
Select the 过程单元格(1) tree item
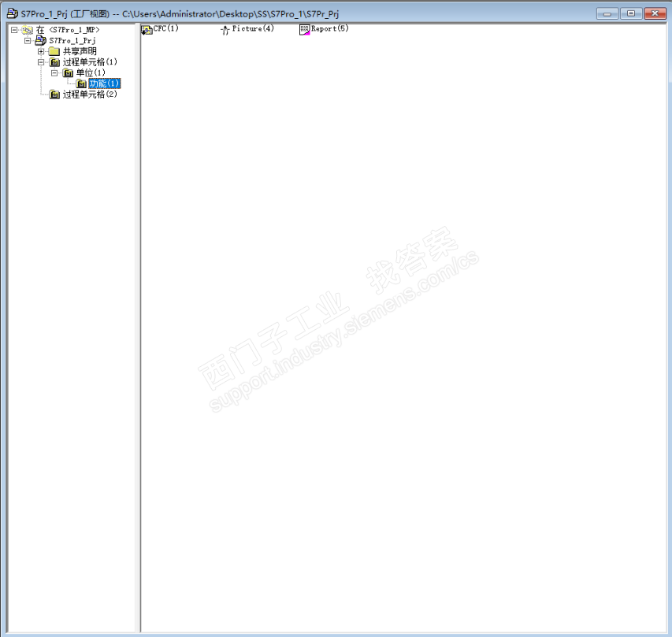coord(90,62)
